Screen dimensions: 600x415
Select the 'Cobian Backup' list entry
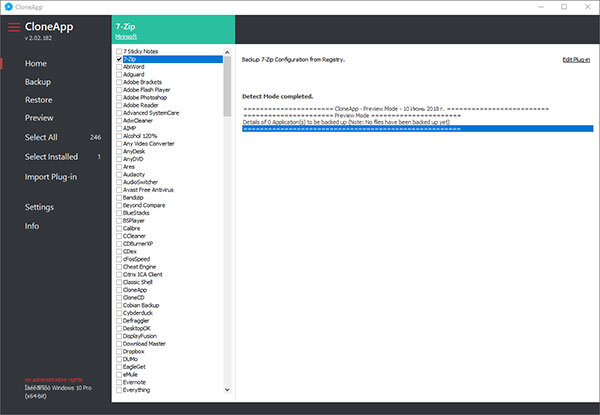click(141, 305)
